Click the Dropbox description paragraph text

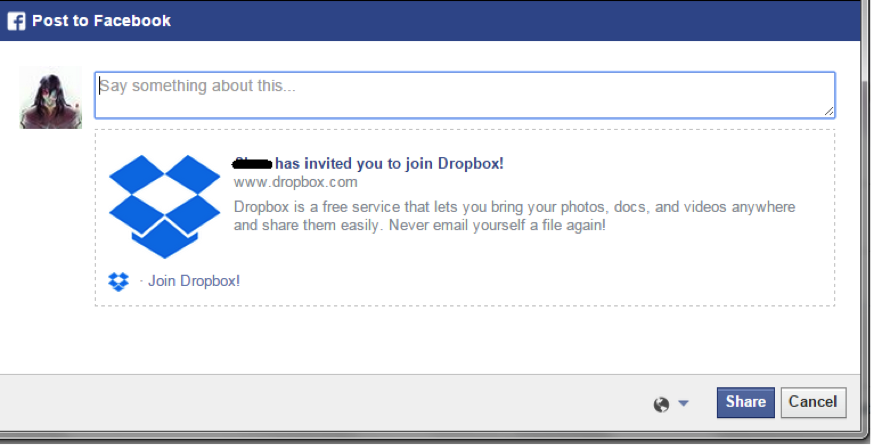click(x=514, y=216)
